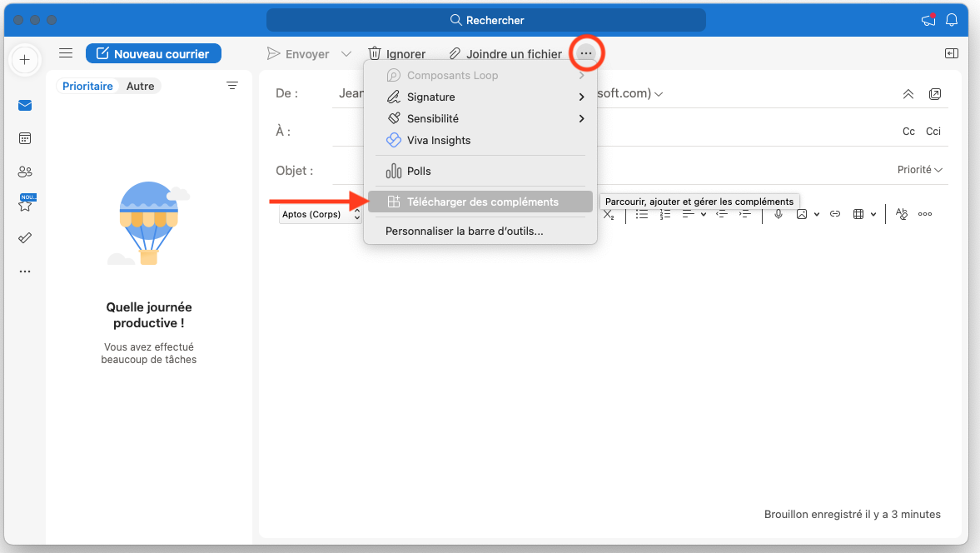Choose Télécharger des compléments menu item
This screenshot has height=553, width=980.
[x=481, y=202]
